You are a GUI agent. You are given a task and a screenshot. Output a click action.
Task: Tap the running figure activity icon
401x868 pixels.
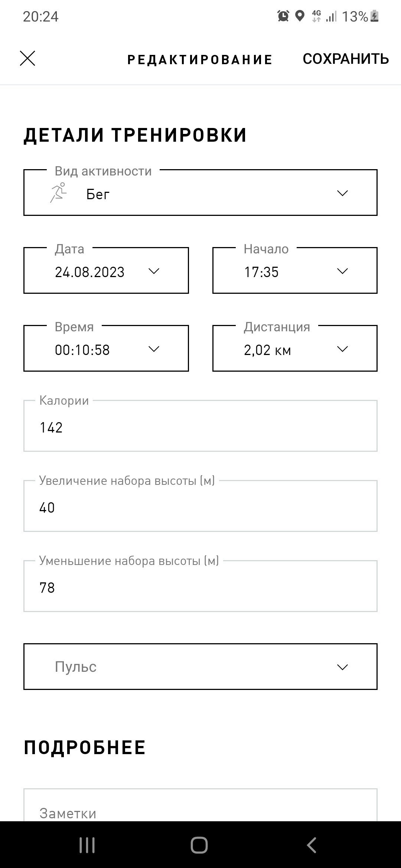[x=59, y=193]
